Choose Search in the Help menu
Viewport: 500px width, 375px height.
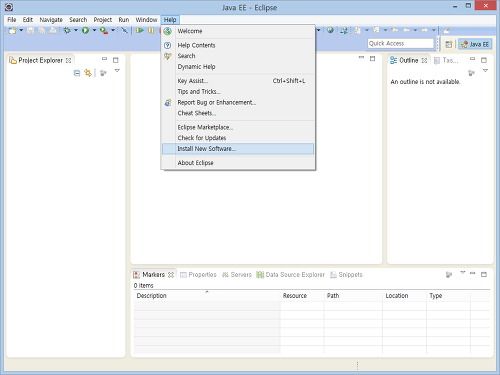(x=238, y=56)
